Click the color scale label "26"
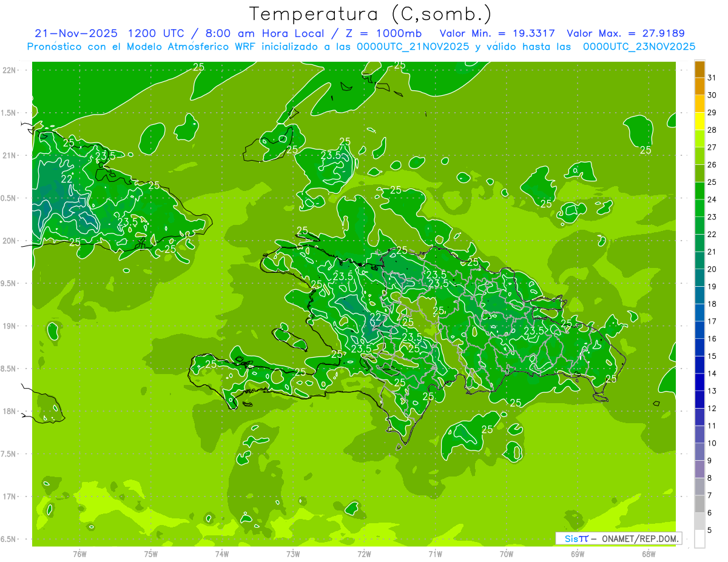This screenshot has width=728, height=562. [x=712, y=165]
